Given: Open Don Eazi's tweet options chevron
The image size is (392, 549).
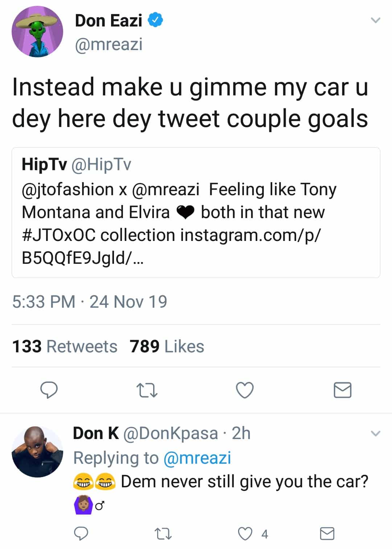Looking at the screenshot, I should 375,21.
